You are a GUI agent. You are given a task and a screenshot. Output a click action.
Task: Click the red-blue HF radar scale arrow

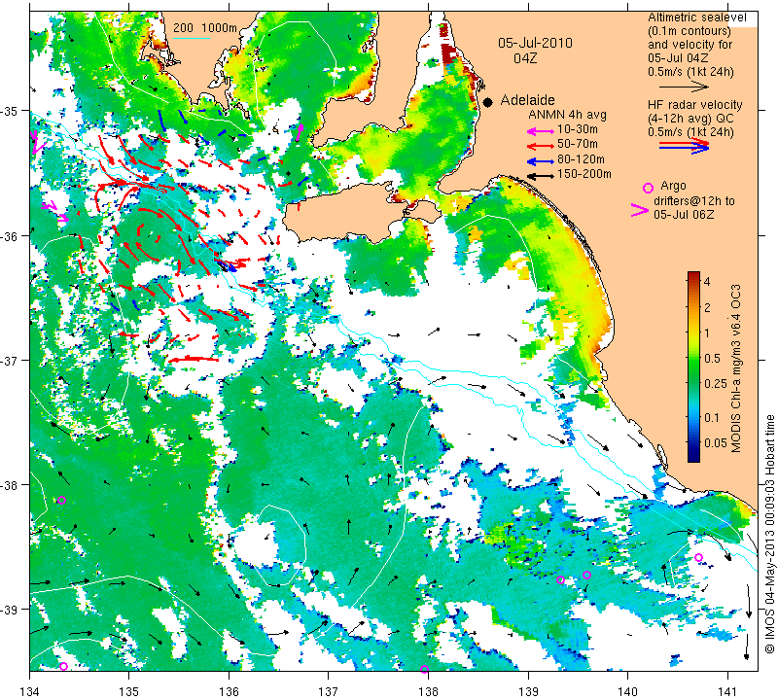(684, 146)
